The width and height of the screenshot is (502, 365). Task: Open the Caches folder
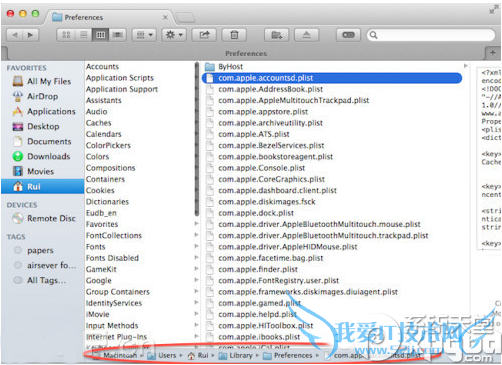99,123
